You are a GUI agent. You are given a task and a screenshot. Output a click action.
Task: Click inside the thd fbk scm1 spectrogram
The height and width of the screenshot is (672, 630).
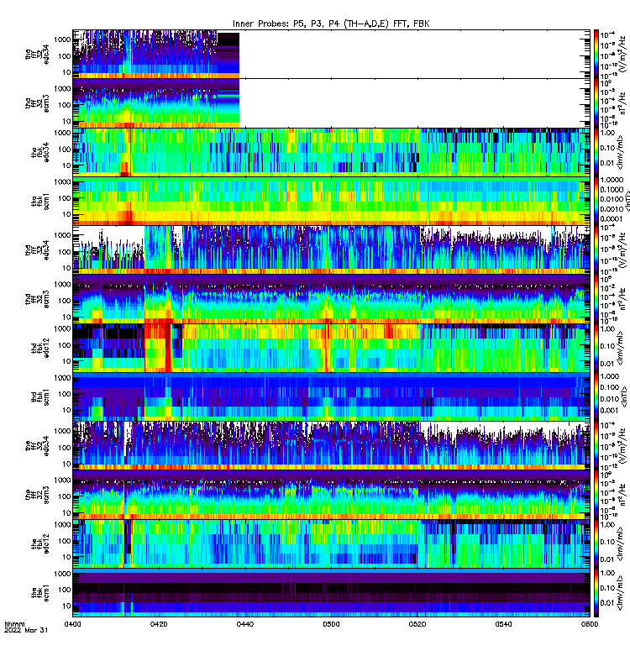(x=331, y=396)
